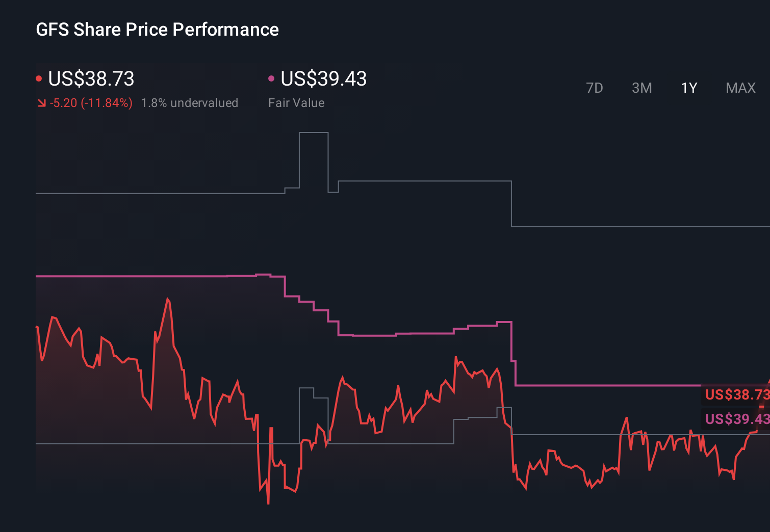Click the US$38.73 share price heading

click(91, 78)
